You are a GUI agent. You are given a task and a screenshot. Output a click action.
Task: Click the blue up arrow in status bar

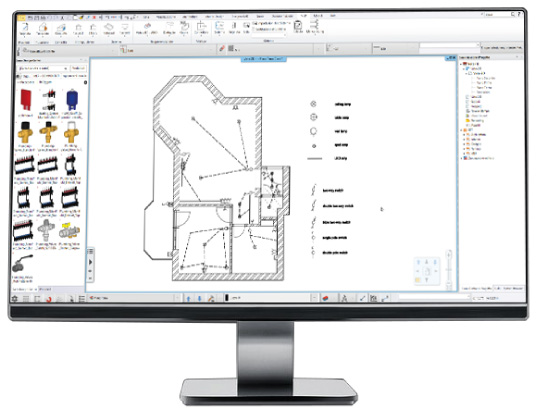pyautogui.click(x=188, y=298)
